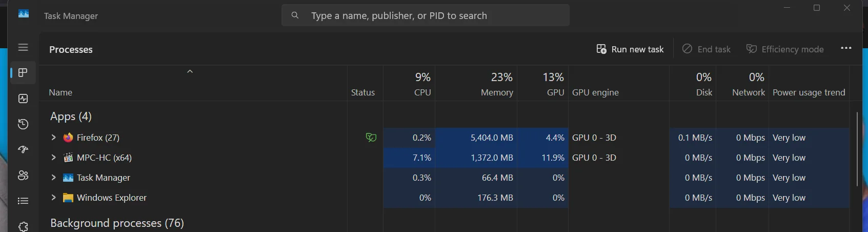The image size is (868, 232).
Task: Expand the Firefox process group
Action: point(53,138)
